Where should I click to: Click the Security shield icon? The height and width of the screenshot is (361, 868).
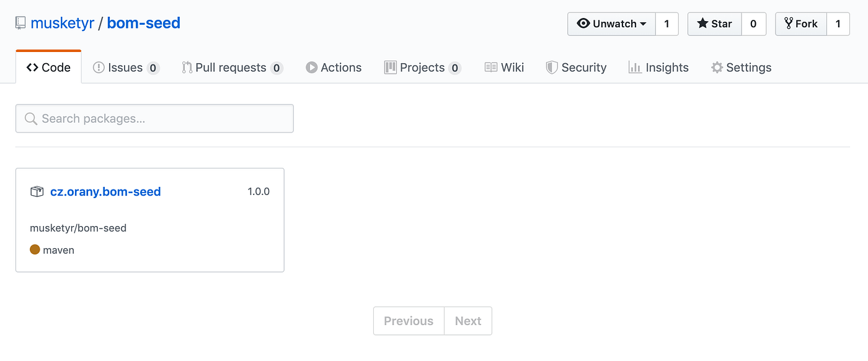(x=551, y=67)
